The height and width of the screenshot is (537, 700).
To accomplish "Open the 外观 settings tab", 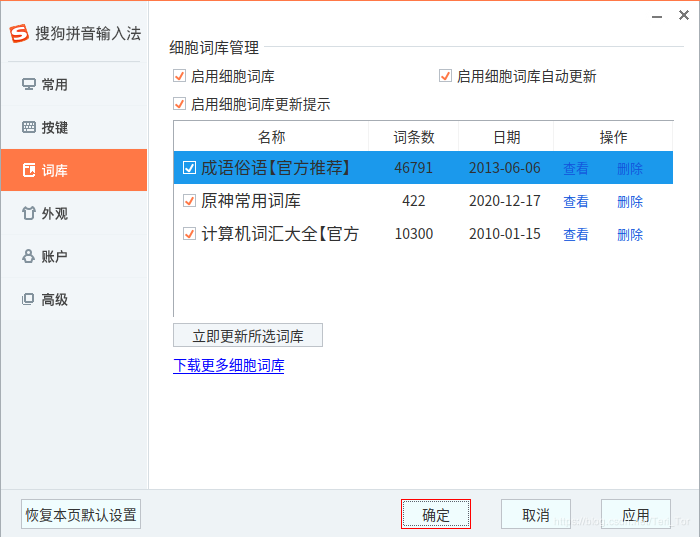I will pyautogui.click(x=74, y=213).
